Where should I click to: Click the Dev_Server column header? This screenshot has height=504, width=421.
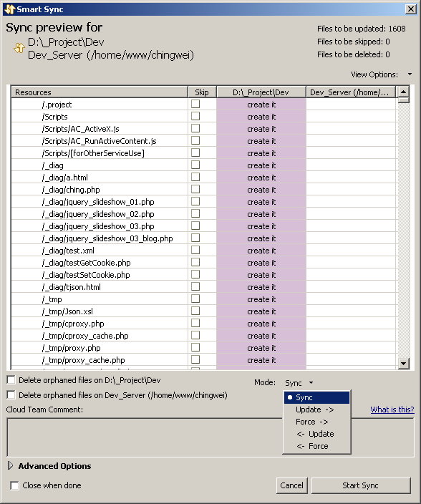(350, 92)
